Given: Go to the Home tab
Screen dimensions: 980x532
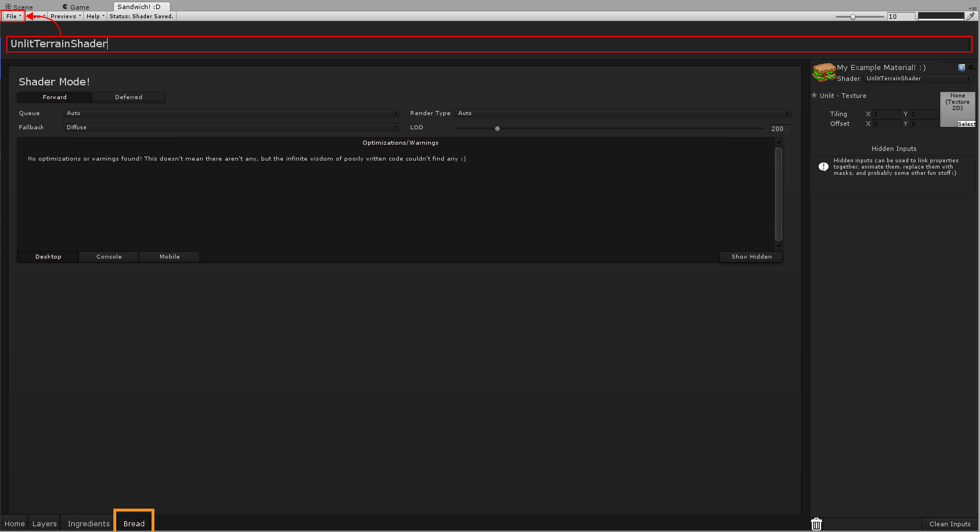Looking at the screenshot, I should [x=15, y=524].
